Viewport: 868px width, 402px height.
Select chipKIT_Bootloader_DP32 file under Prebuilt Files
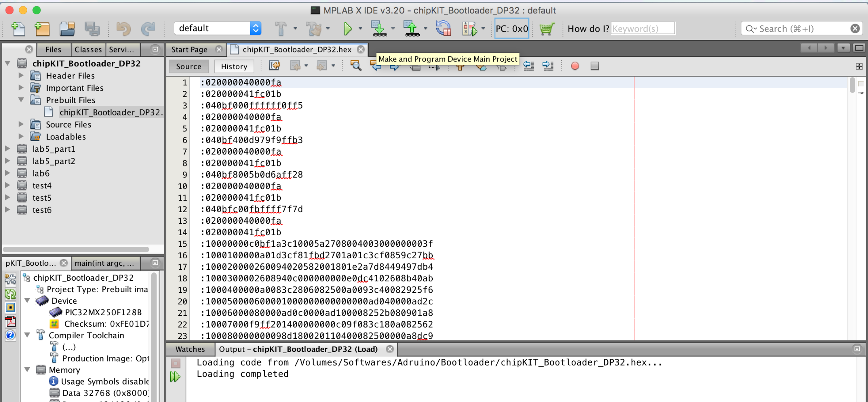coord(111,112)
